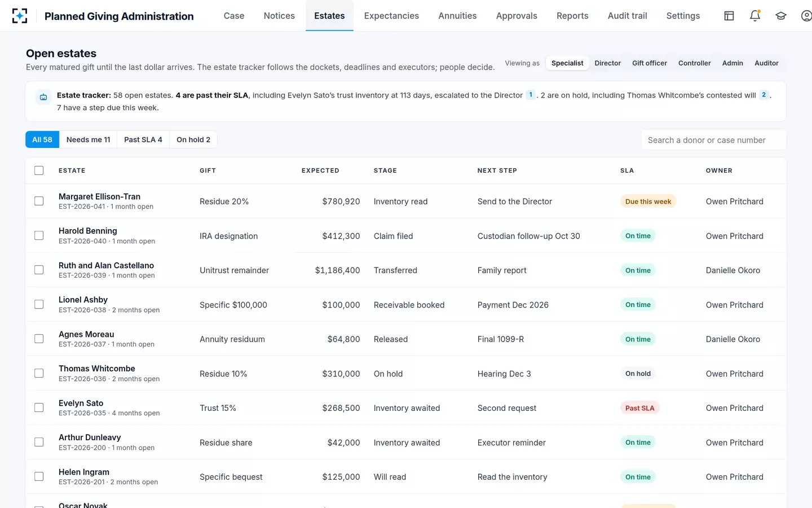View as Controller
This screenshot has height=508, width=812.
point(695,63)
